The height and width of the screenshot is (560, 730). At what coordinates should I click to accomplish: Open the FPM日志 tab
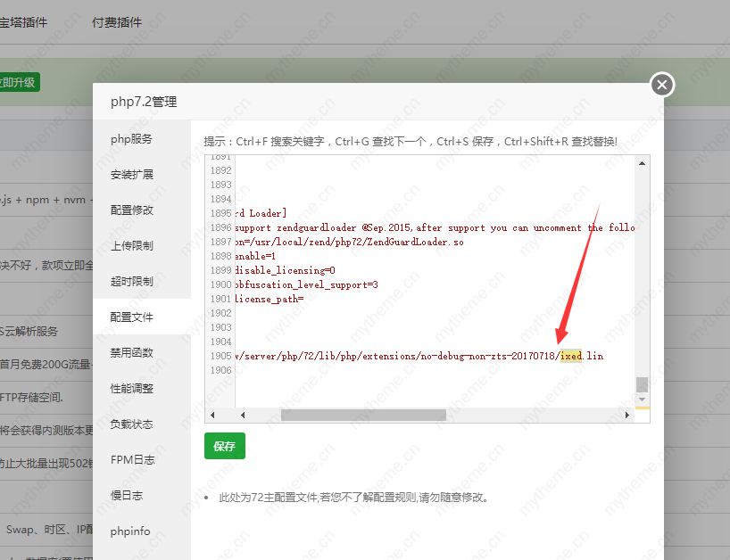coord(131,460)
